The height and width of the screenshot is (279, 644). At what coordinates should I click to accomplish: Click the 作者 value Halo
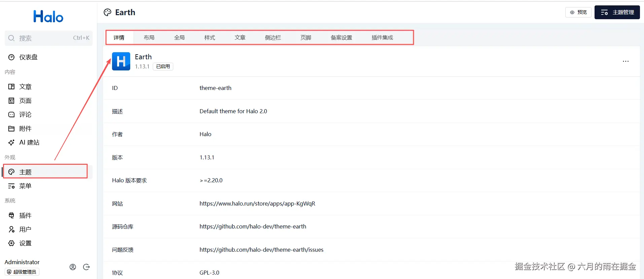205,134
